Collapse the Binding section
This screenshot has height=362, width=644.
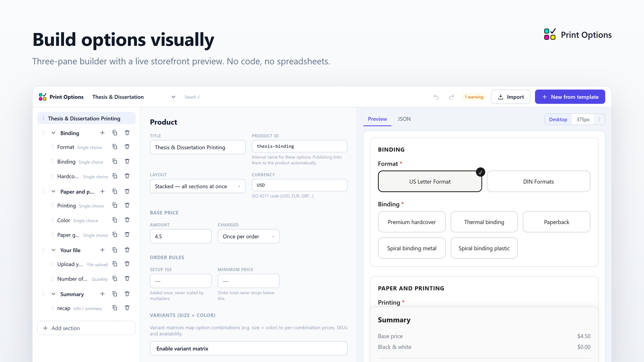tap(54, 133)
